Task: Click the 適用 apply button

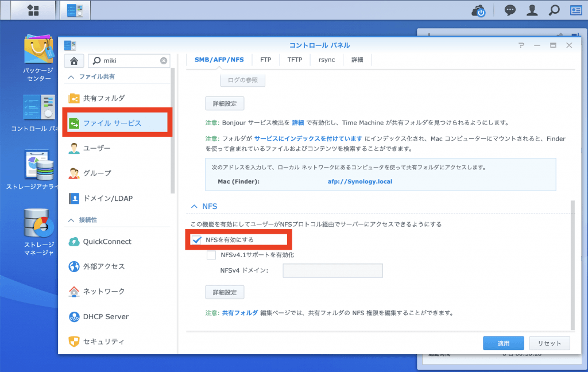Action: coord(503,343)
